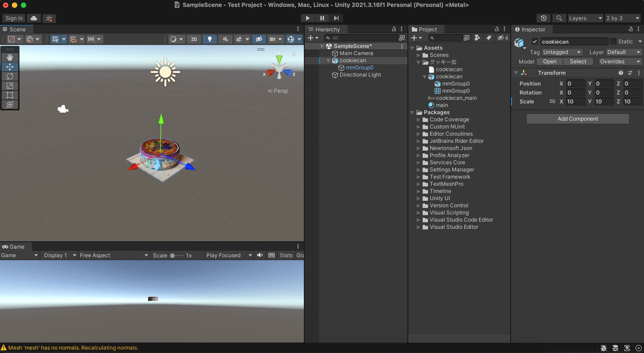Image resolution: width=644 pixels, height=353 pixels.
Task: Select the Rotate tool
Action: tap(10, 76)
